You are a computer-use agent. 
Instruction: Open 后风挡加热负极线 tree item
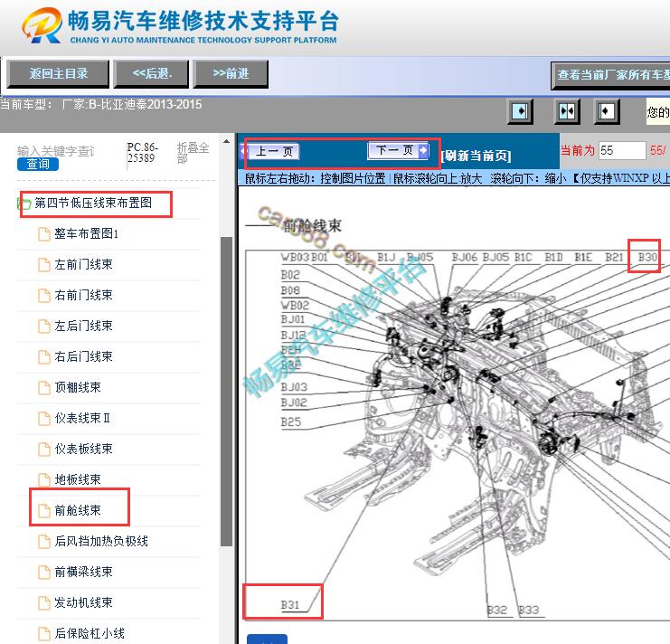[101, 542]
